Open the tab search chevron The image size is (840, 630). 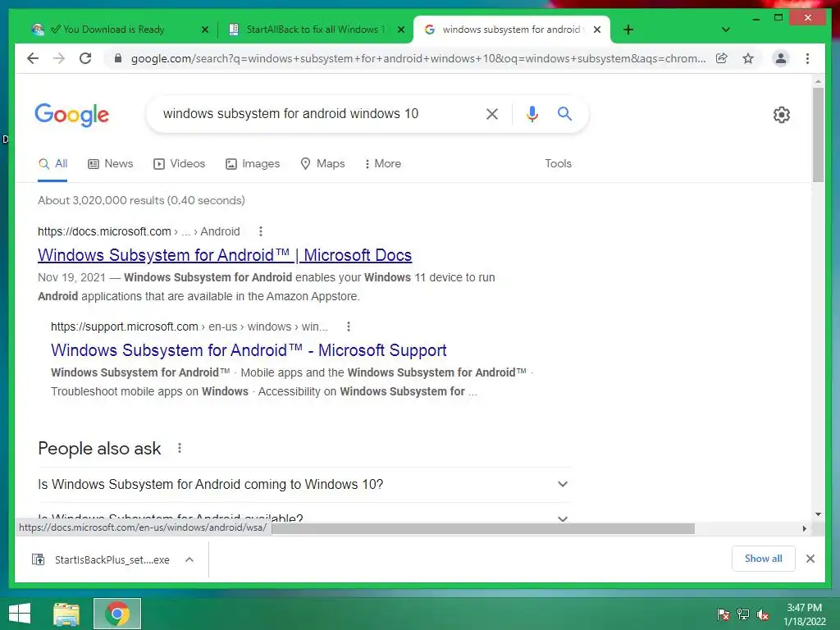point(725,30)
